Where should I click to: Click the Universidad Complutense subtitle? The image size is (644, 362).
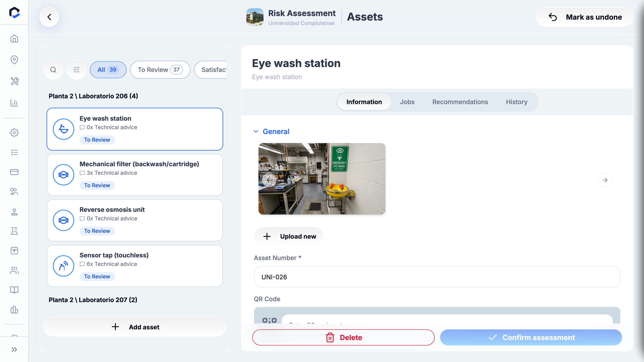point(301,23)
